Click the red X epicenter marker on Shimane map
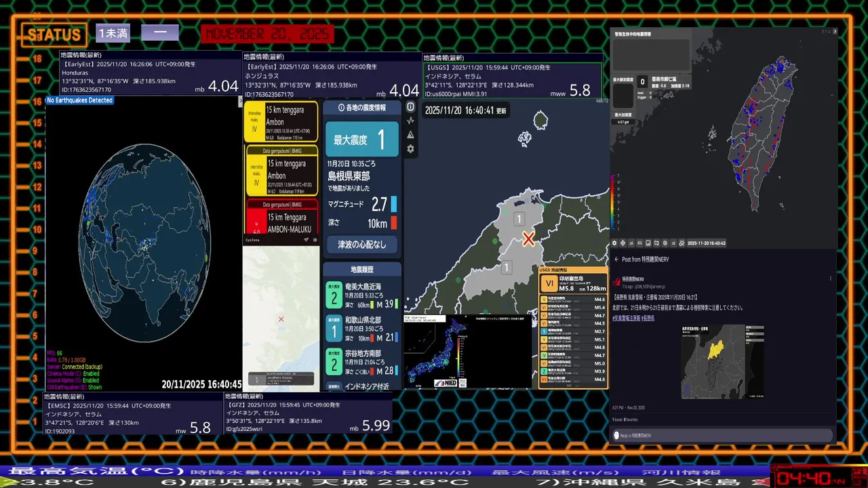Screen dimensions: 868x488 pyautogui.click(x=528, y=239)
